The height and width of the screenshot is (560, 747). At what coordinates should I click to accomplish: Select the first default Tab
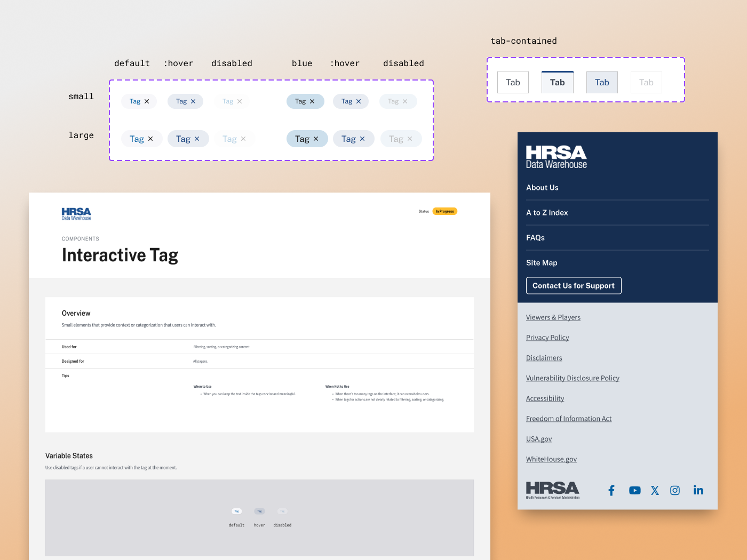pos(513,83)
